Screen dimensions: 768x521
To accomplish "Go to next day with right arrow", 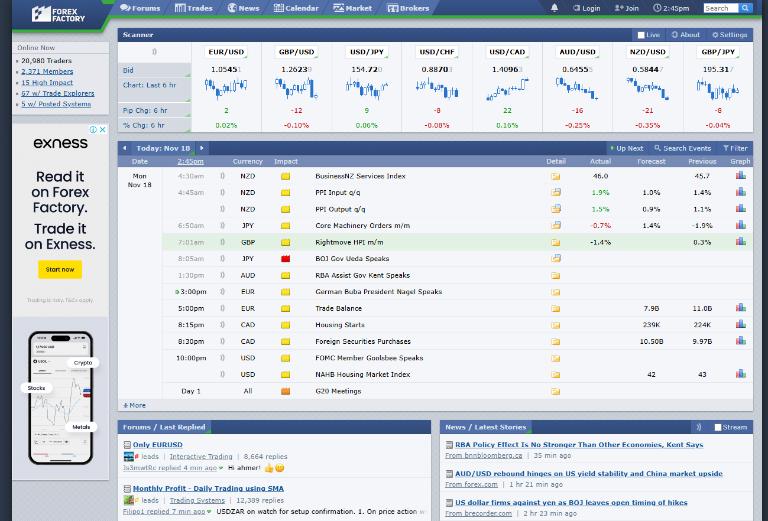I will [x=201, y=148].
